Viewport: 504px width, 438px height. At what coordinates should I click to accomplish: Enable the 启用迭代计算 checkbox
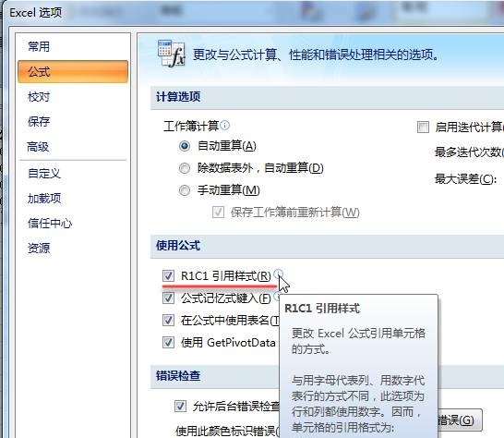click(x=423, y=128)
